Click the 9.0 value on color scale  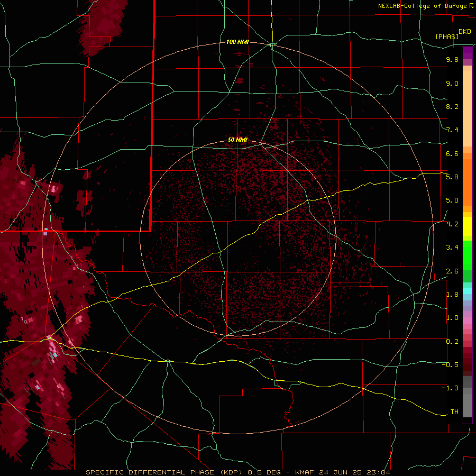pos(452,83)
